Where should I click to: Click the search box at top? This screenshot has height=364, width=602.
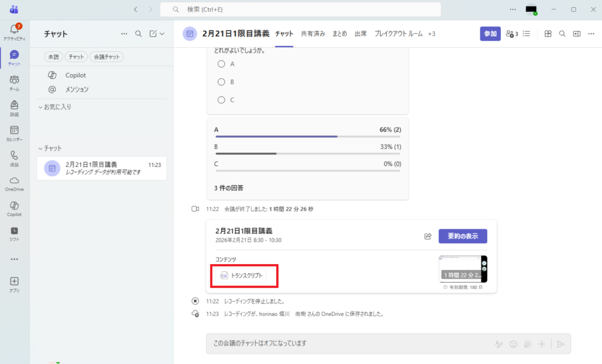300,9
